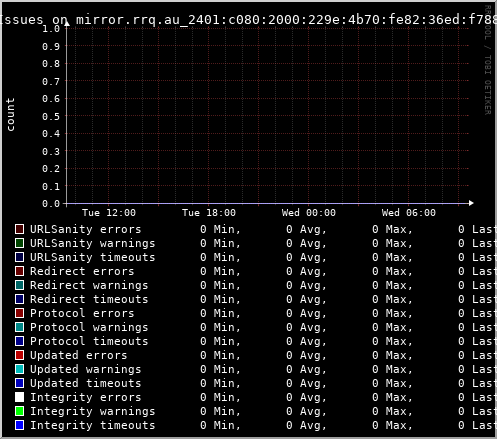Image resolution: width=497 pixels, height=439 pixels.
Task: Click the URLSanity warnings green swatch
Action: click(20, 243)
